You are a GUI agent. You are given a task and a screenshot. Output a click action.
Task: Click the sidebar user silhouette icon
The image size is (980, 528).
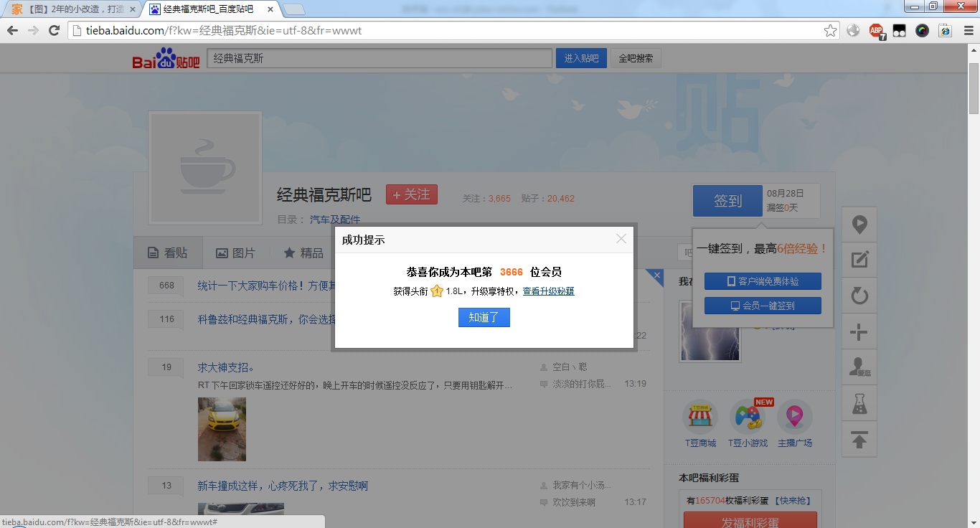(x=859, y=367)
